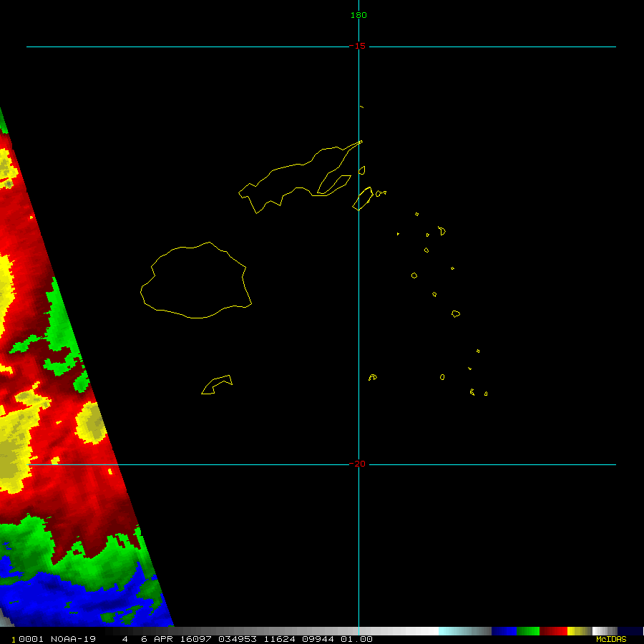Click the green segment of the color bar
The height and width of the screenshot is (644, 644).
click(528, 631)
